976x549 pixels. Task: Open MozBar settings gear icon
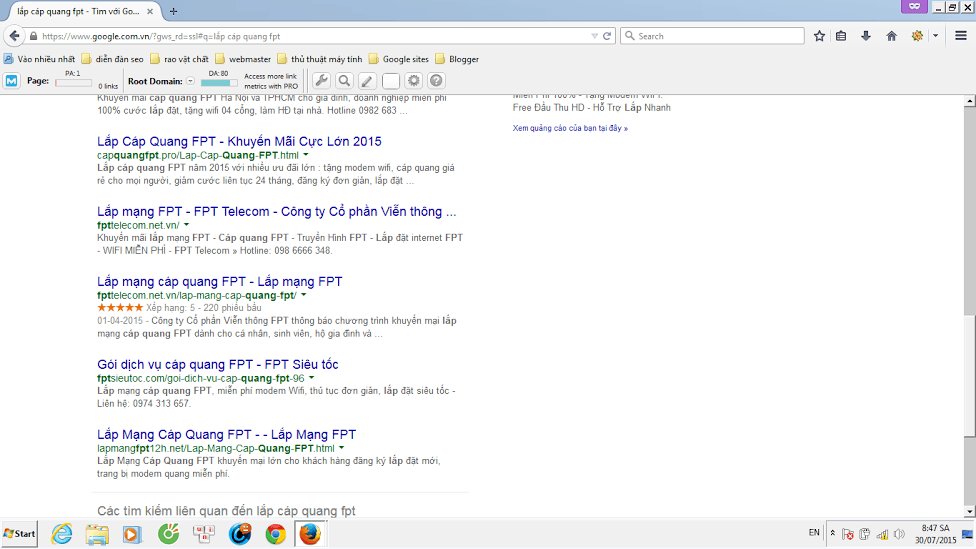pos(413,81)
